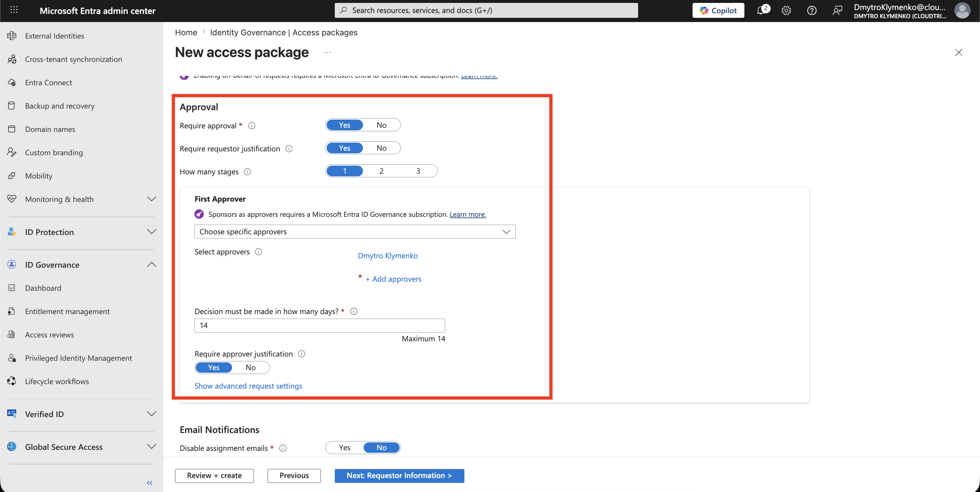
Task: Click info icon next to Require approval
Action: tap(251, 125)
